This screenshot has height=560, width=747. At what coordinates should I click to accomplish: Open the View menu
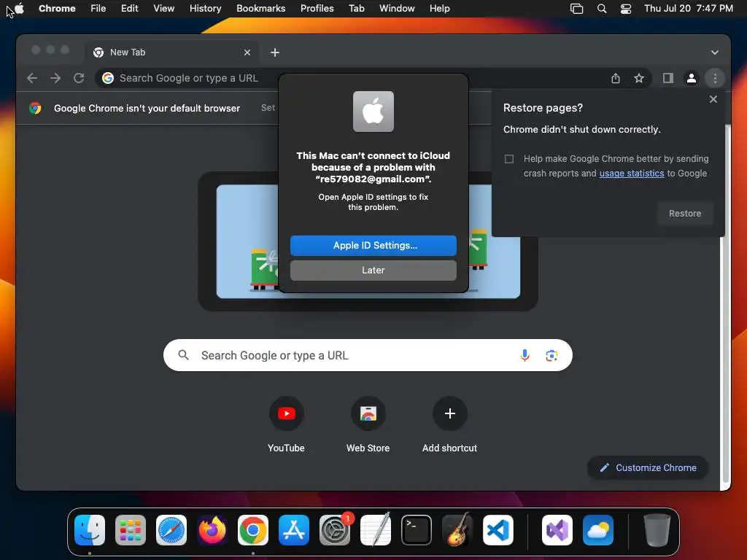[163, 8]
